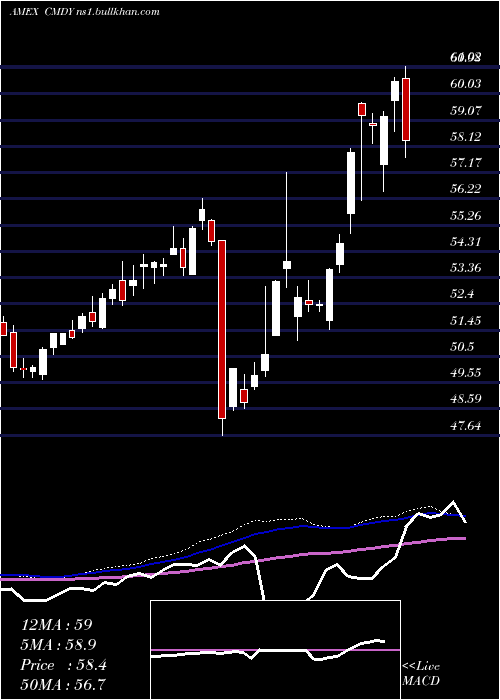This screenshot has width=500, height=700.
Task: Select the 57.17 price axis label
Action: [x=466, y=162]
